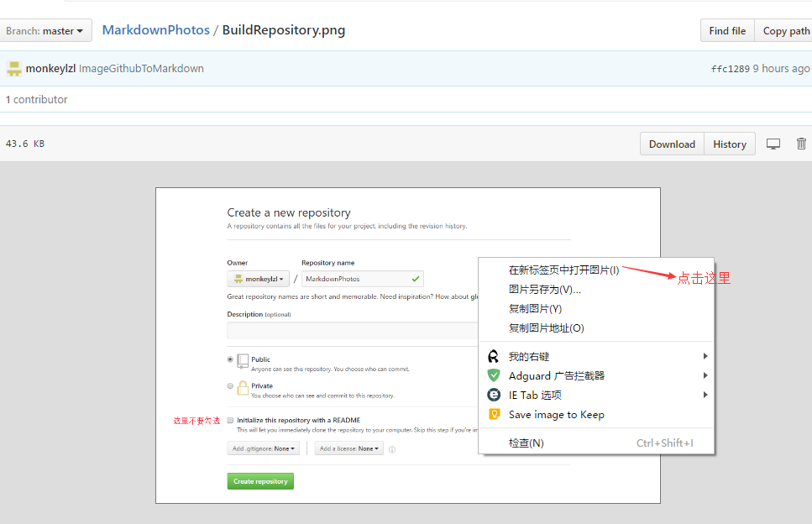
Task: Open the MarkdownPhotos repository link
Action: (156, 30)
